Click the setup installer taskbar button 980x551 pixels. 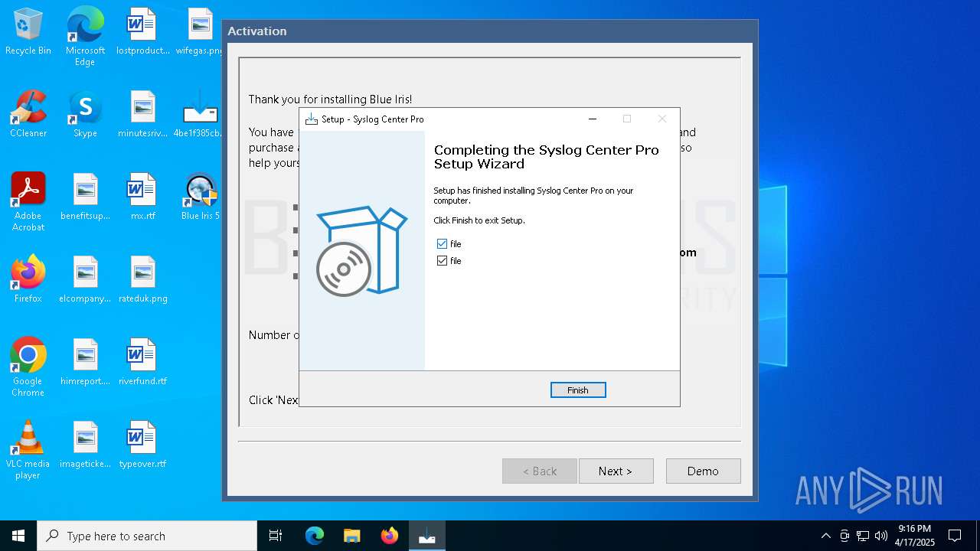point(427,536)
